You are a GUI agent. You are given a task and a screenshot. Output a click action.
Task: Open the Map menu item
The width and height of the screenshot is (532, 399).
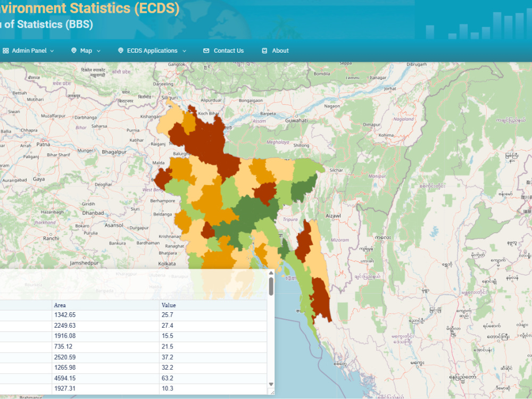[x=86, y=51]
